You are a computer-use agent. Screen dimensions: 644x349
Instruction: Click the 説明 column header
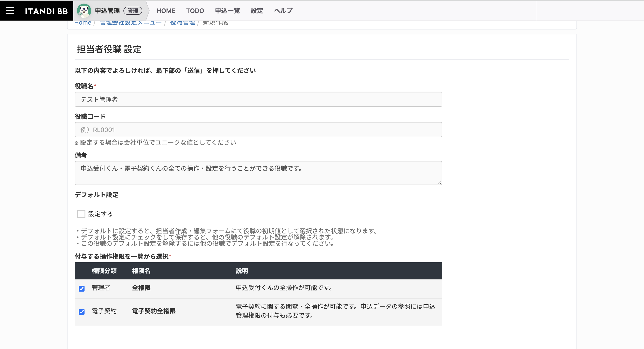click(x=242, y=271)
